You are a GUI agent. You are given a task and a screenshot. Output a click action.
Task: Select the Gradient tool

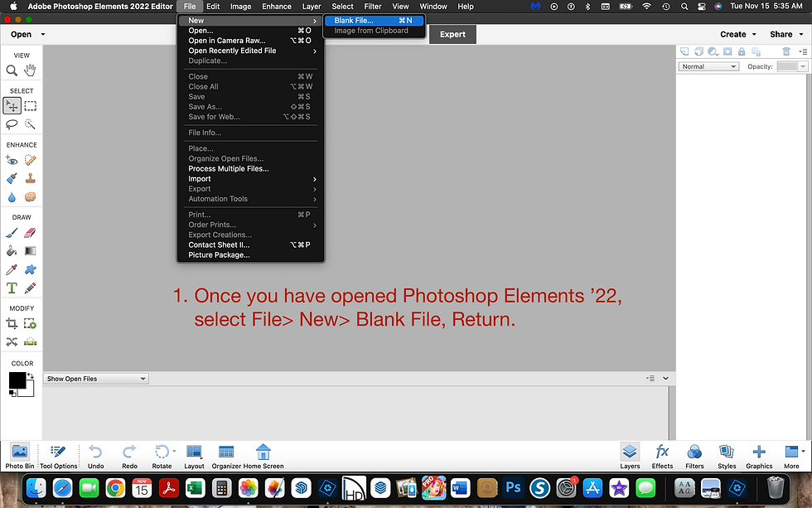pyautogui.click(x=30, y=251)
